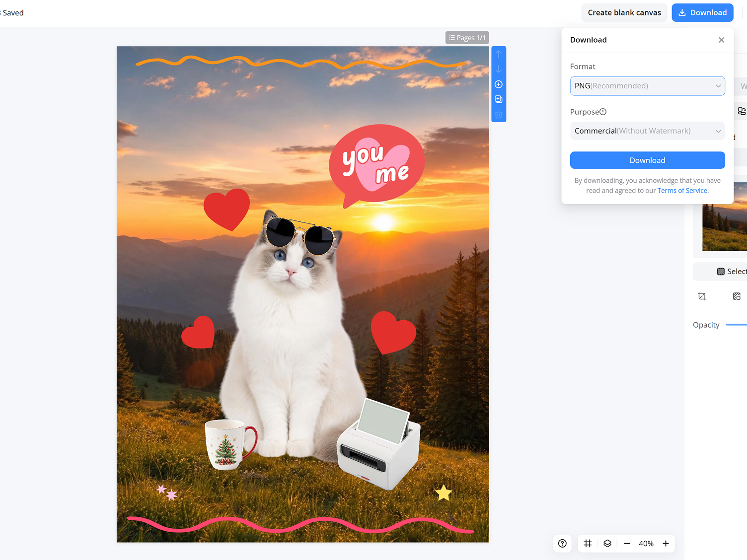This screenshot has height=560, width=747.
Task: Move the page down with the arrow icon
Action: [499, 70]
